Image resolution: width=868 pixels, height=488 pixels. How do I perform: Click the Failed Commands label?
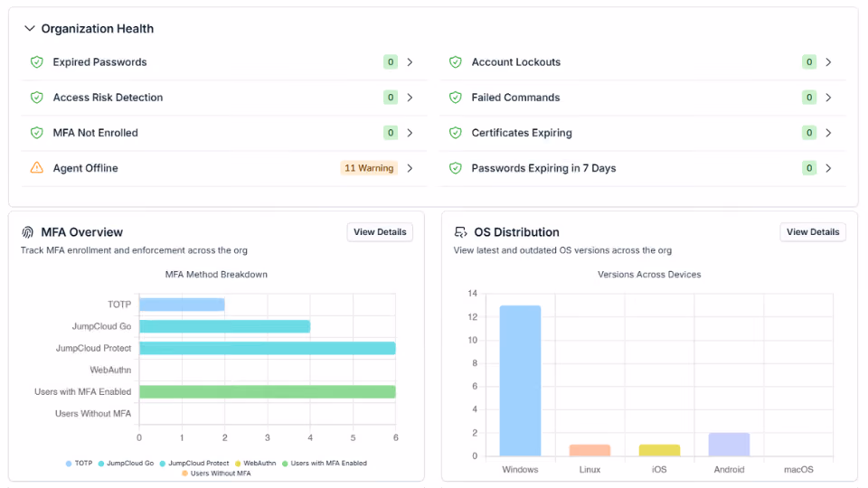pos(515,98)
